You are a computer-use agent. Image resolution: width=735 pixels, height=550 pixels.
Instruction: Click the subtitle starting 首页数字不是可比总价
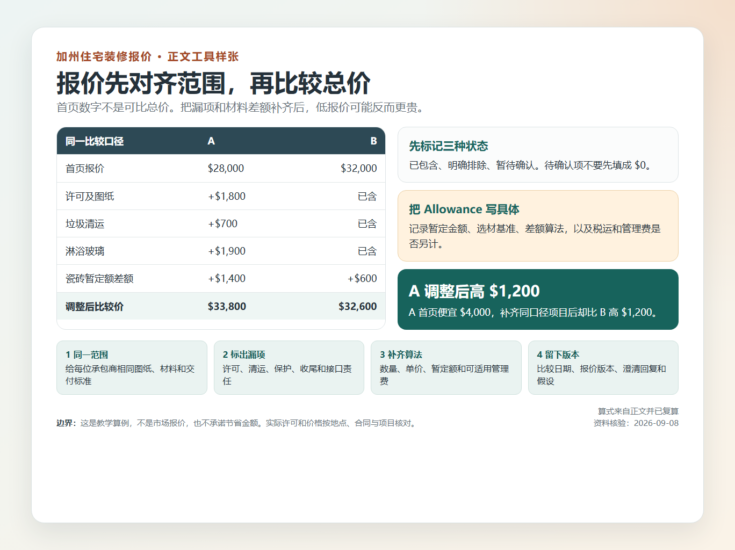(240, 108)
